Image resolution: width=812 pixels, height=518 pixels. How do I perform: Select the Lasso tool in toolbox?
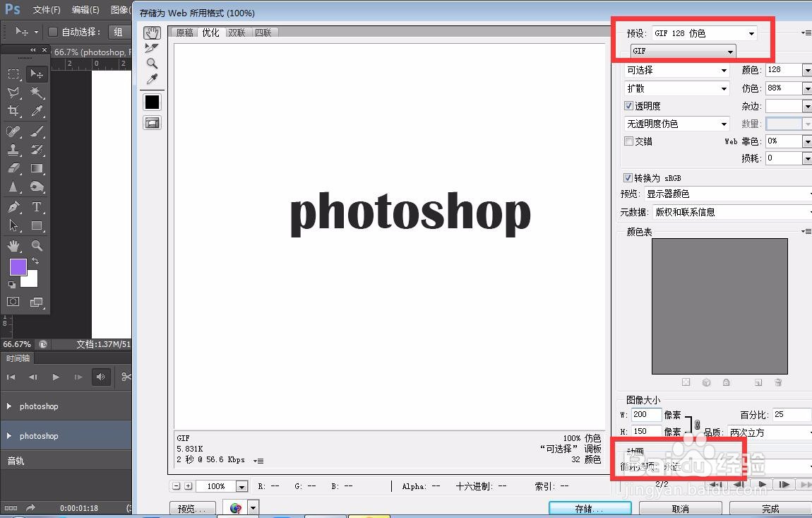(13, 93)
